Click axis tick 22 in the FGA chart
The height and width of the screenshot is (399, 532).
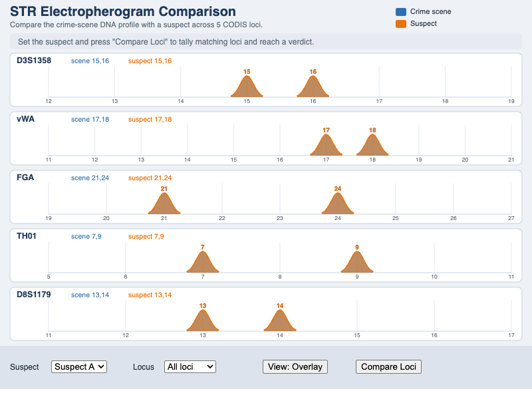pos(222,218)
